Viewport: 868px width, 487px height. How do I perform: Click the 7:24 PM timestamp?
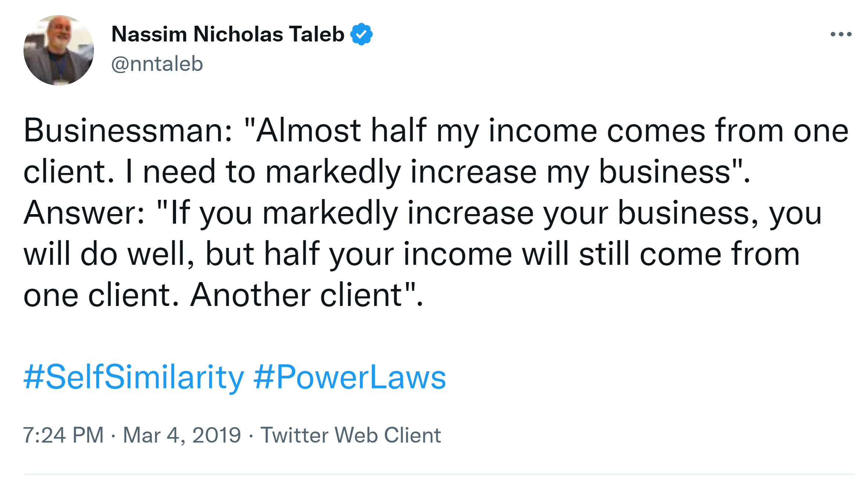pos(63,435)
